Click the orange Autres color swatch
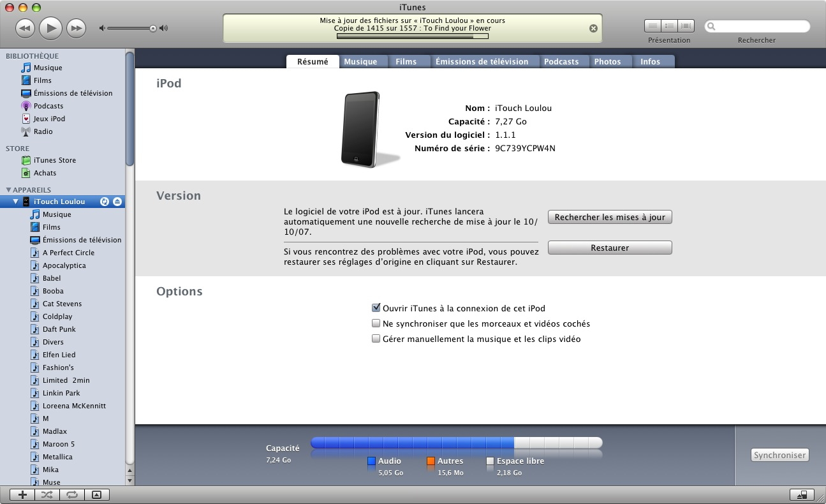This screenshot has width=826, height=504. pyautogui.click(x=431, y=461)
